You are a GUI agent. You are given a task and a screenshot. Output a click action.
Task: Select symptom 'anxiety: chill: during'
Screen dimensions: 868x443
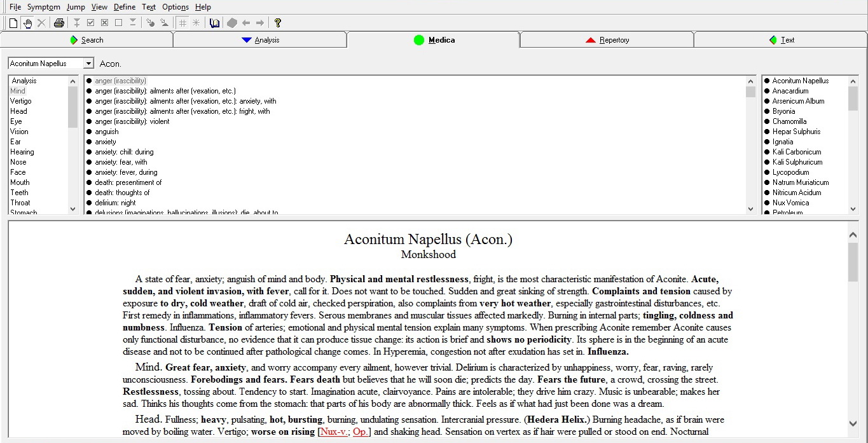[x=124, y=152]
